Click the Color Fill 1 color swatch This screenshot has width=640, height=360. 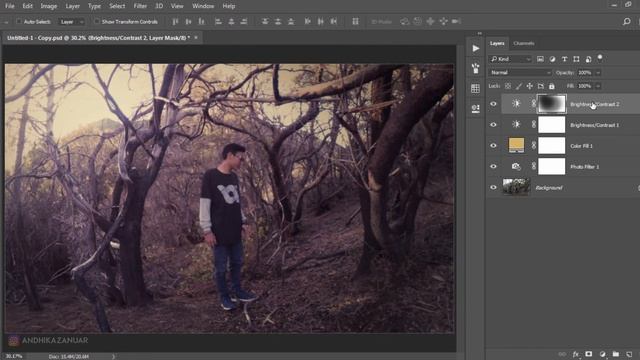point(516,145)
